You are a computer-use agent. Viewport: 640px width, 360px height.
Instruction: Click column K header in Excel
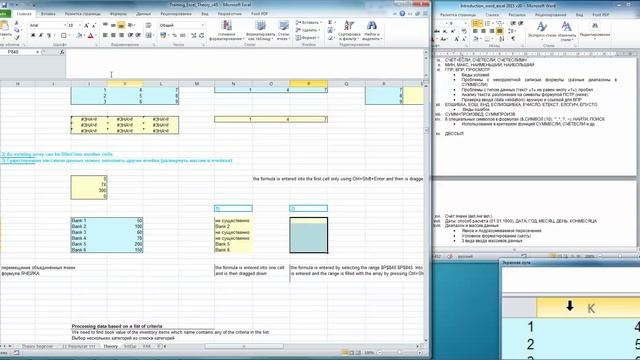point(125,84)
